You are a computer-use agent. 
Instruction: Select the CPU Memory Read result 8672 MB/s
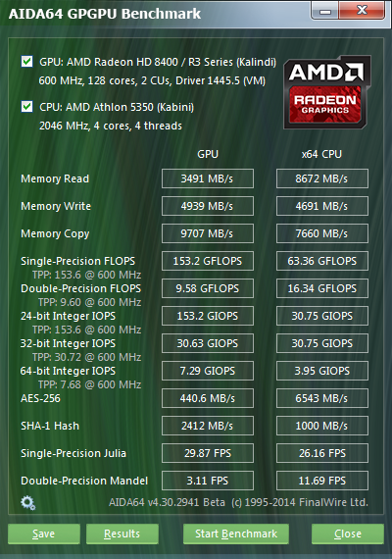pyautogui.click(x=322, y=178)
